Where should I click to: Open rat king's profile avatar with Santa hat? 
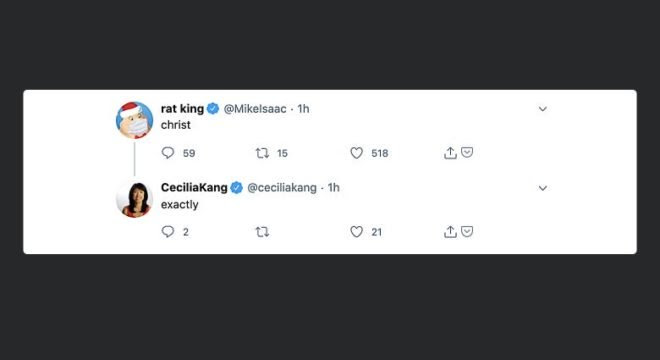(134, 120)
